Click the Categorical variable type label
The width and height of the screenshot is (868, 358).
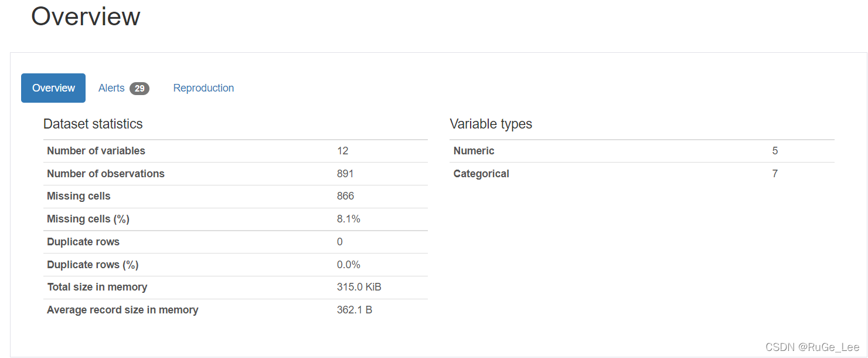point(481,174)
